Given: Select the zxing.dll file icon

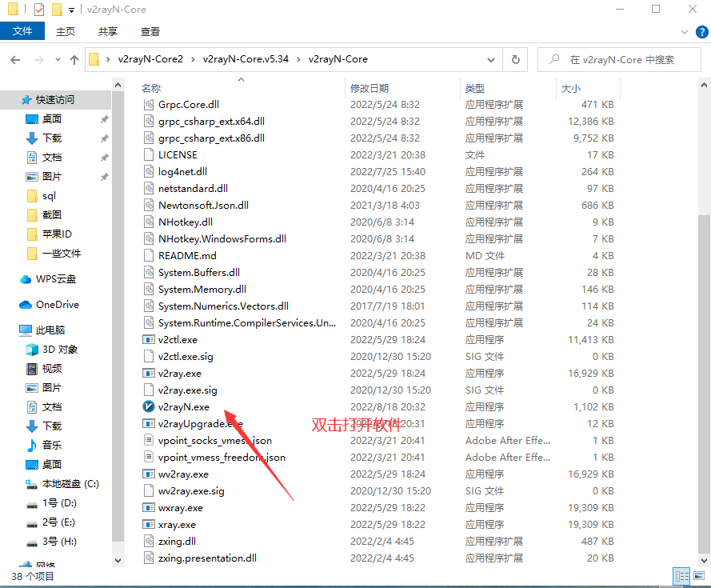Looking at the screenshot, I should pos(148,541).
